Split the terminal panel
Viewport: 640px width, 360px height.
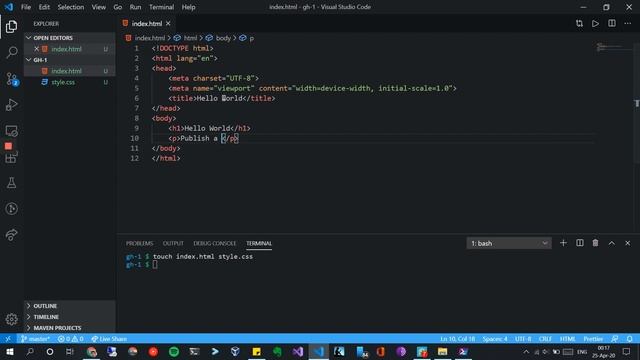(580, 243)
